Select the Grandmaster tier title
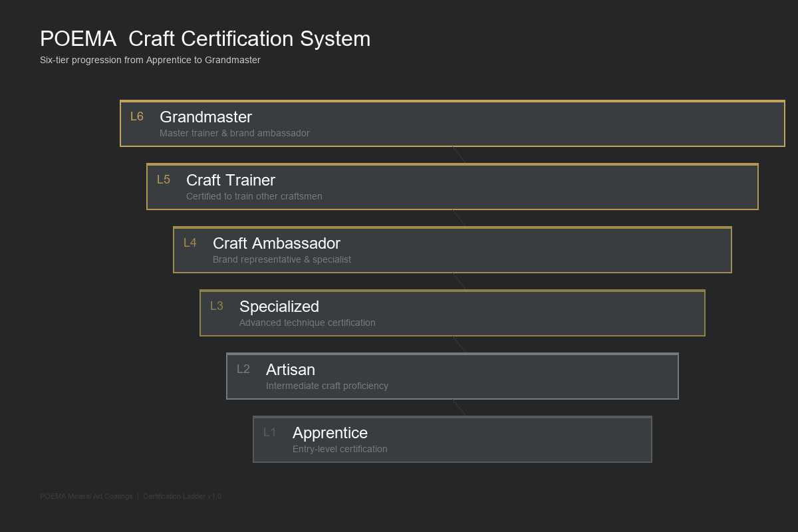The height and width of the screenshot is (532, 798). (205, 117)
